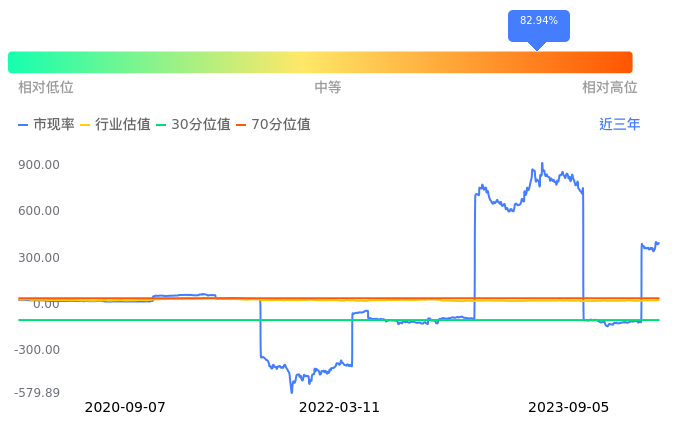Click the -579.89 minimum y-axis label
The height and width of the screenshot is (442, 686).
37,393
